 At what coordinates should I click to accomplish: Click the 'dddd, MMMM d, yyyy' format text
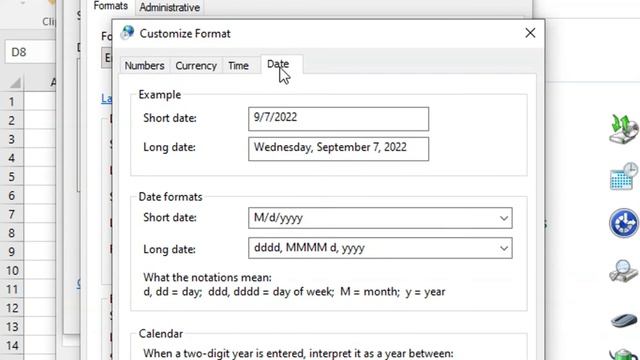point(309,248)
